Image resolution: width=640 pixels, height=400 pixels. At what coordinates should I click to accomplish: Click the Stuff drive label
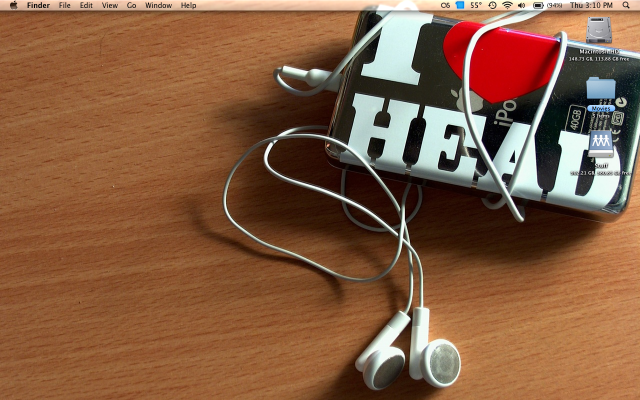601,166
